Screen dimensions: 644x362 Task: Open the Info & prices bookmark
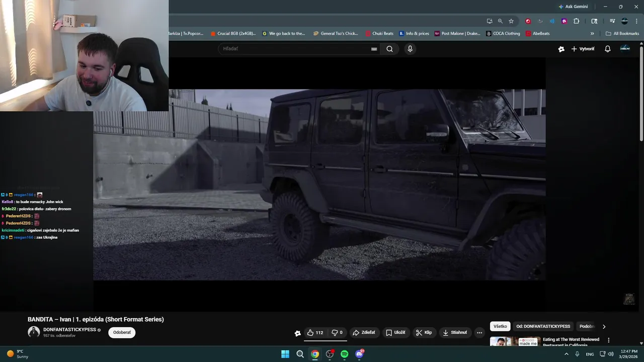pyautogui.click(x=414, y=34)
